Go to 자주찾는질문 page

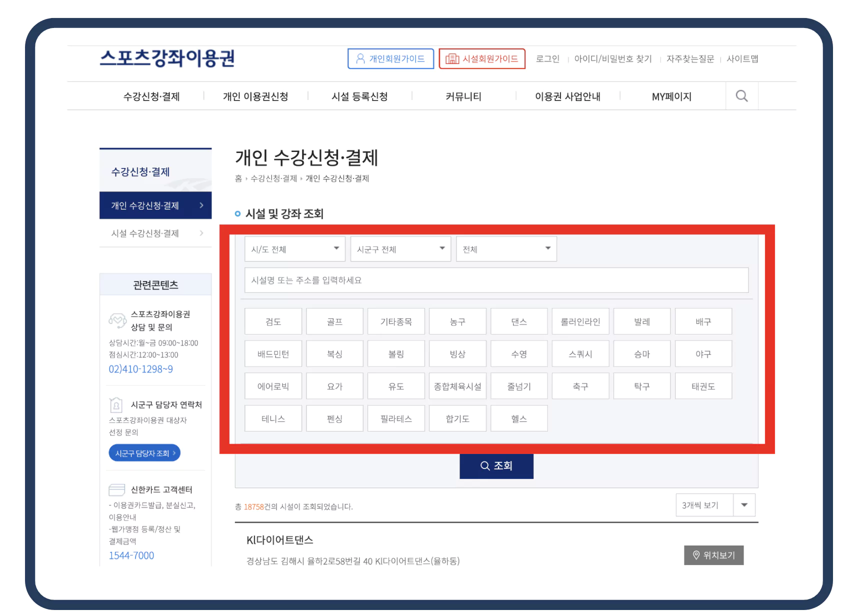coord(690,59)
